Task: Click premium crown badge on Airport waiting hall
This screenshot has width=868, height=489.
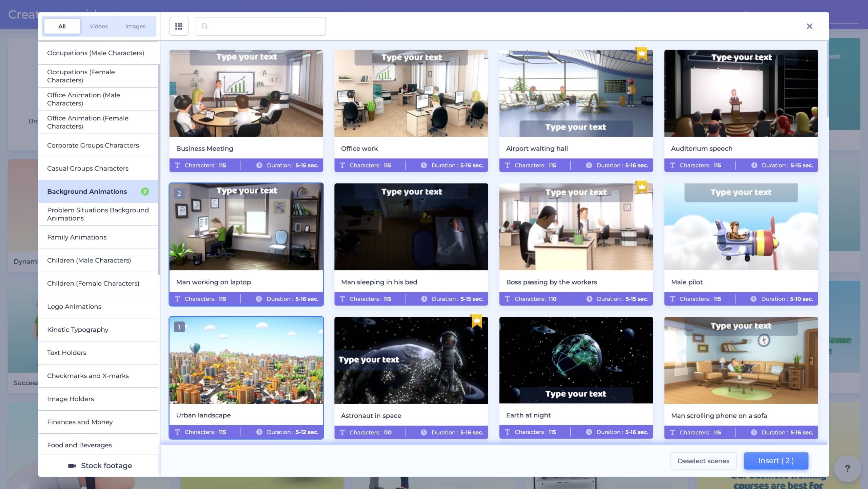Action: pos(642,54)
